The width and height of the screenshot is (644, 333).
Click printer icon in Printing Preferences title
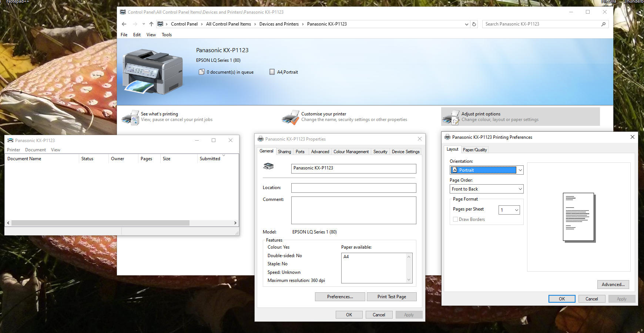[447, 137]
